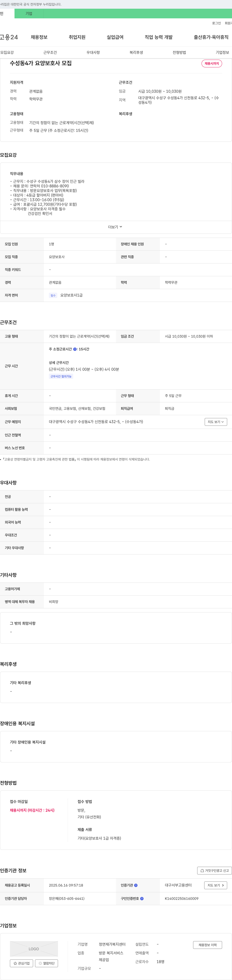Click the 필수 badge by 요양보호사1급

53,295
